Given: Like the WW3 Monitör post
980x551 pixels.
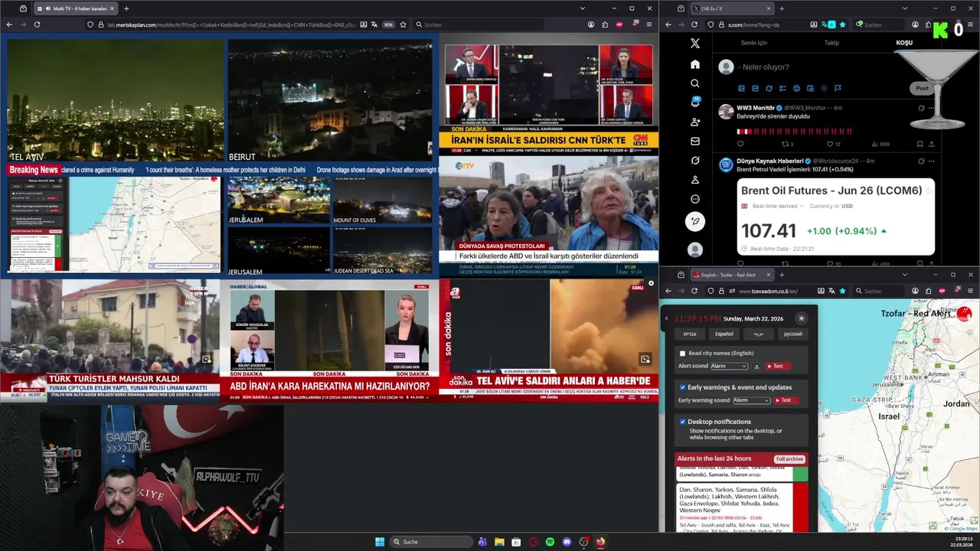Looking at the screenshot, I should (830, 144).
